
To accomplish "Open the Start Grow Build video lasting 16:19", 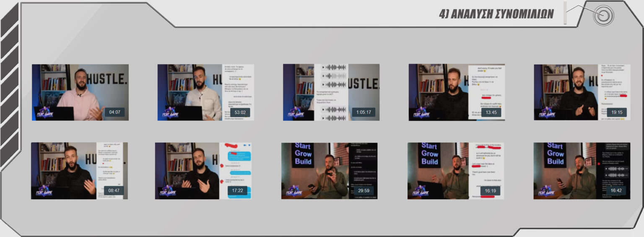I will click(x=456, y=171).
